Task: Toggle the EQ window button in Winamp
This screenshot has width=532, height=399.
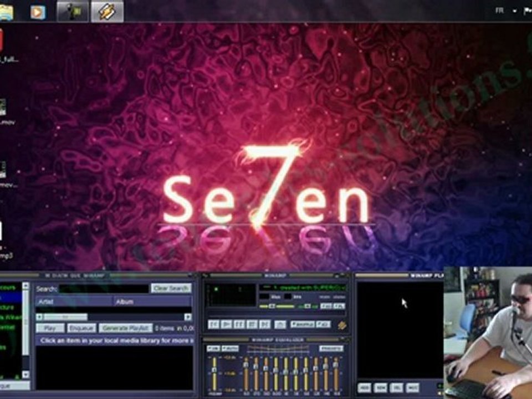Action: (x=326, y=306)
